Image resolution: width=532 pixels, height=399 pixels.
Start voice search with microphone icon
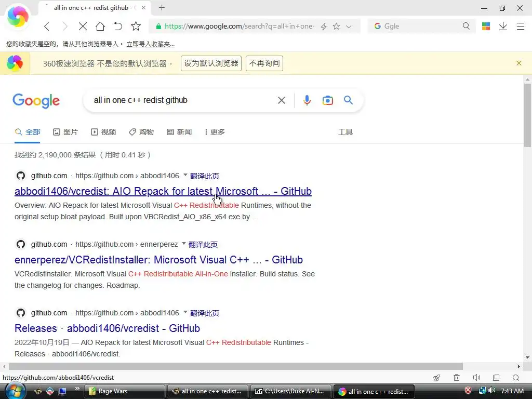point(307,100)
